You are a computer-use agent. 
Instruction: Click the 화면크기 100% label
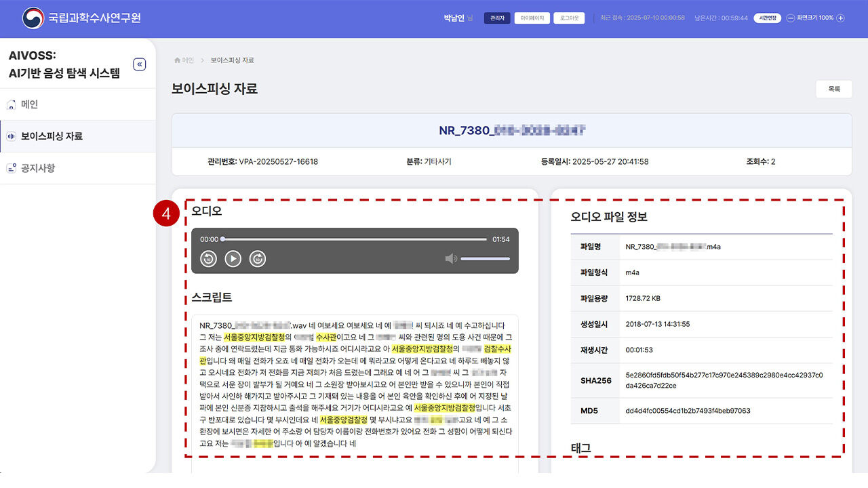[816, 18]
